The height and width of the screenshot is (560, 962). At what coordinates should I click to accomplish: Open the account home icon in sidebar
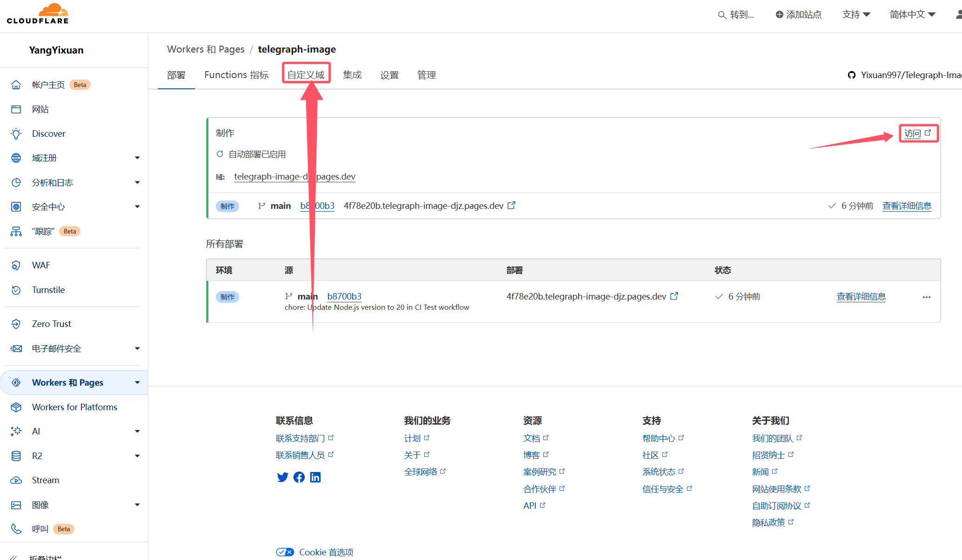click(16, 85)
